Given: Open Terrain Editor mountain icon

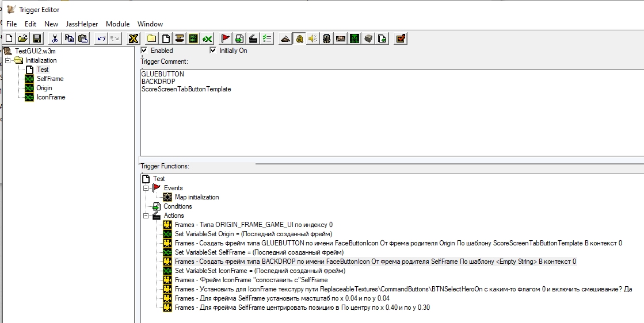Looking at the screenshot, I should click(286, 39).
